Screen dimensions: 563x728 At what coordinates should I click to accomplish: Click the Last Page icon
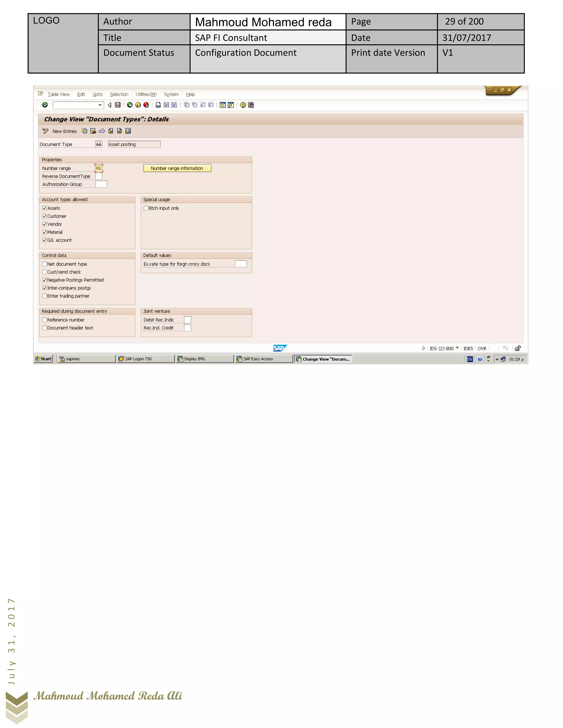click(211, 105)
